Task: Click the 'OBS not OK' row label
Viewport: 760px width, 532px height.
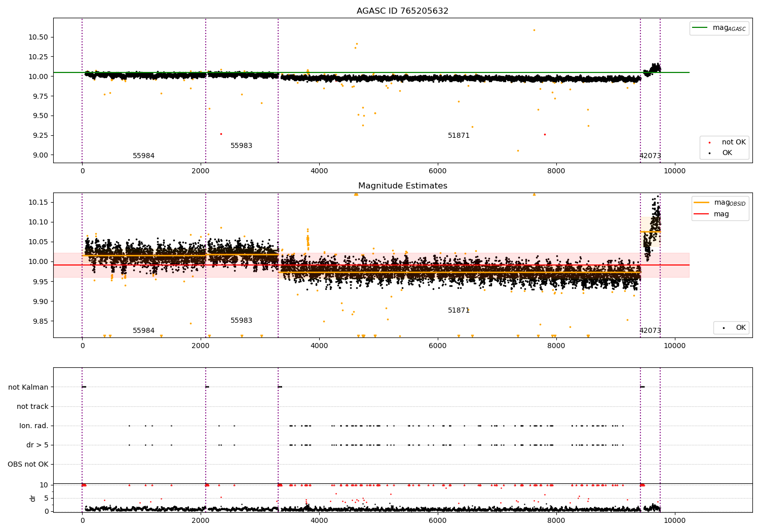Action: click(x=28, y=464)
